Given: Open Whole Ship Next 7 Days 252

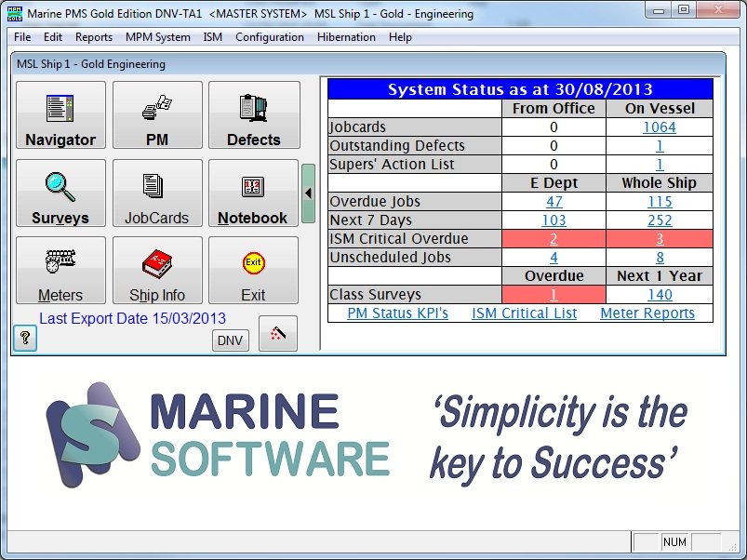Looking at the screenshot, I should click(x=660, y=220).
